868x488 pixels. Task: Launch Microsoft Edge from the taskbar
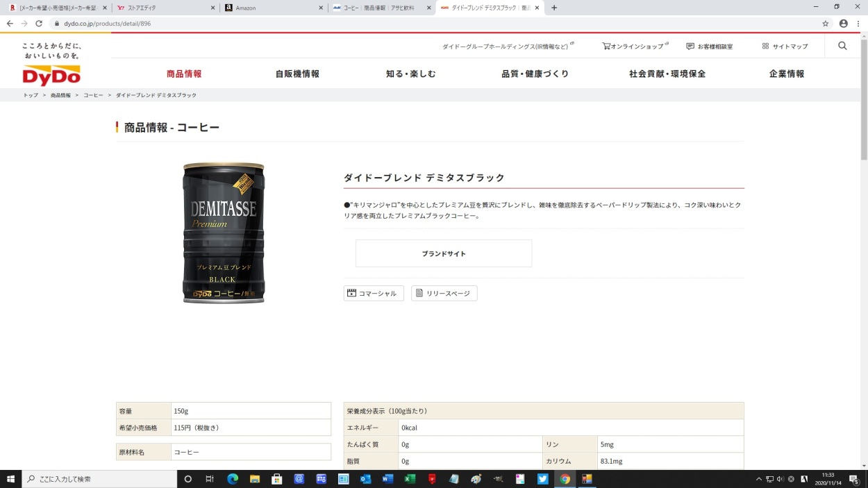(233, 479)
